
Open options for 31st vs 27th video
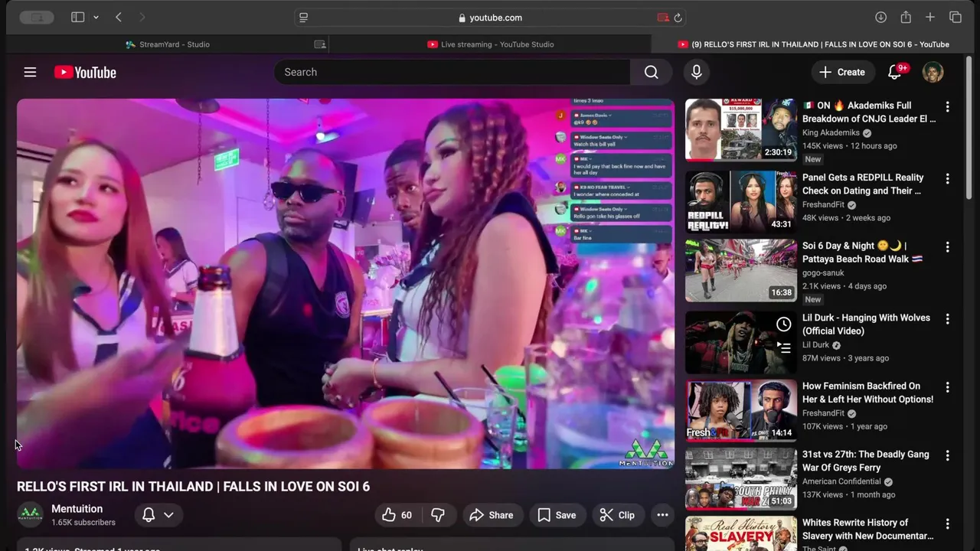pyautogui.click(x=947, y=455)
